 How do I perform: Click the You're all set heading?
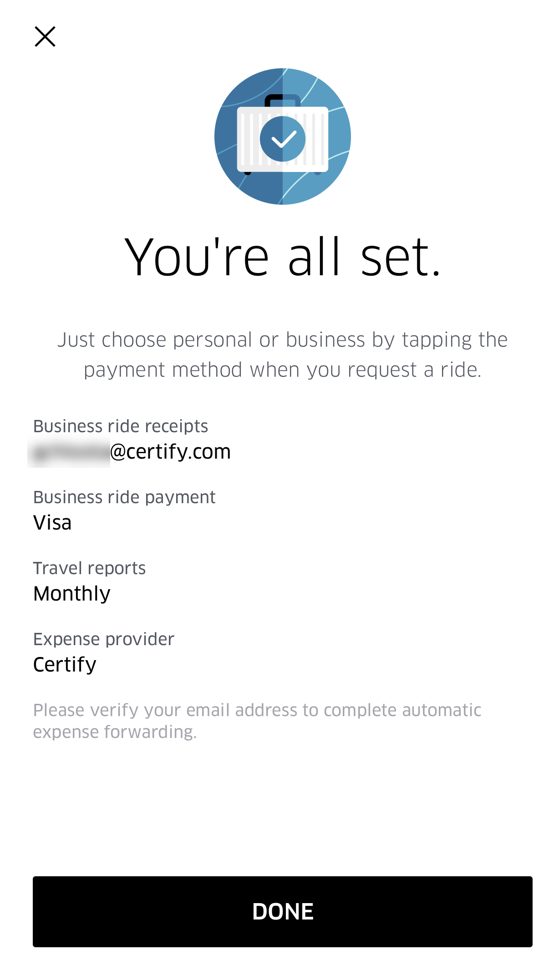(282, 256)
